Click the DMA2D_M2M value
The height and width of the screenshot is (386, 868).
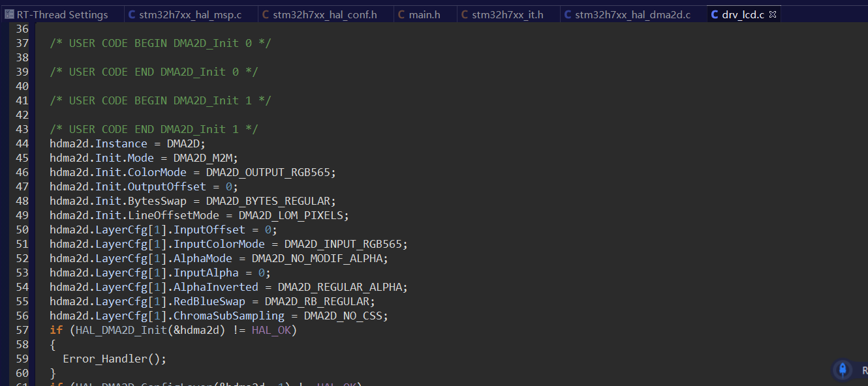pos(203,158)
